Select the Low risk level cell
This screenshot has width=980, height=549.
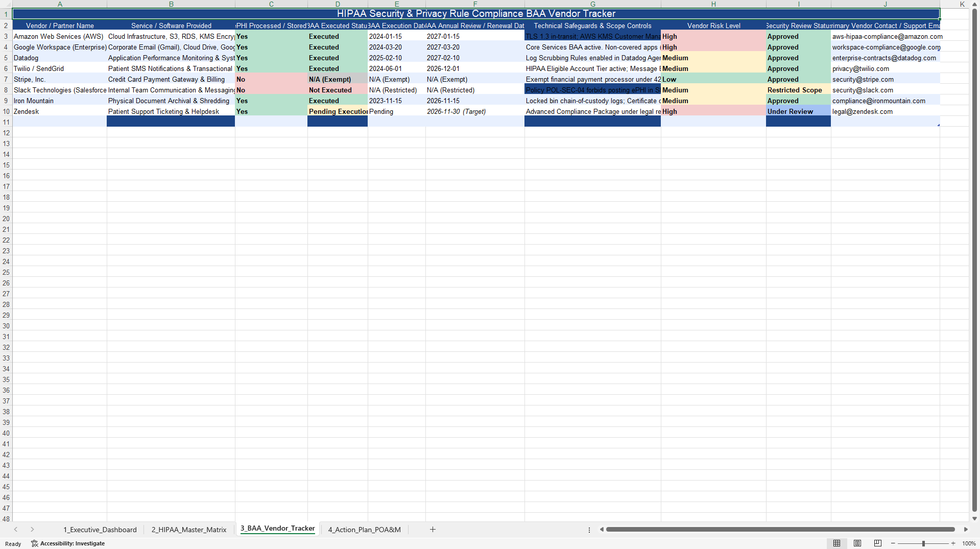point(713,79)
